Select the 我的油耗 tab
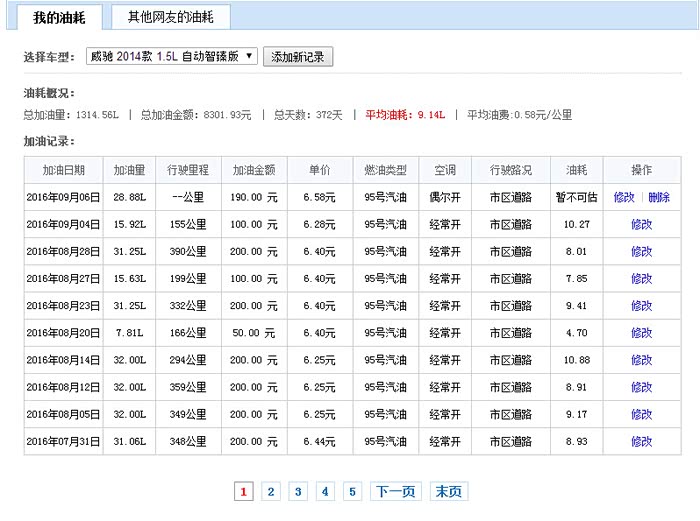The height and width of the screenshot is (521, 700). (x=59, y=17)
